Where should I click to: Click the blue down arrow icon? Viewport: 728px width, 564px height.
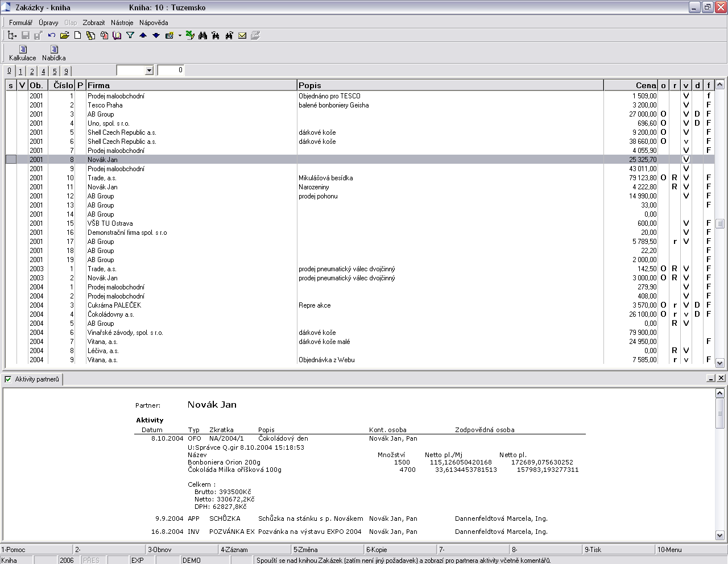tap(156, 36)
